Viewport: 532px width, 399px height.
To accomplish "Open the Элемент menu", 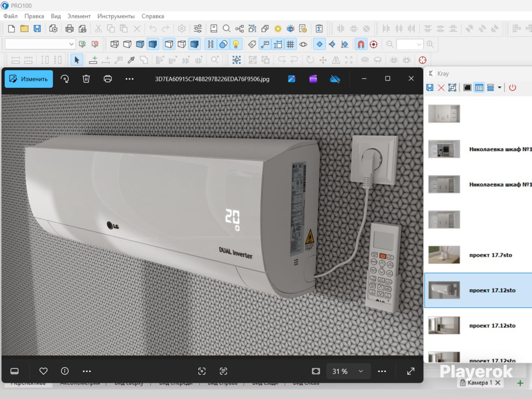I will click(79, 16).
